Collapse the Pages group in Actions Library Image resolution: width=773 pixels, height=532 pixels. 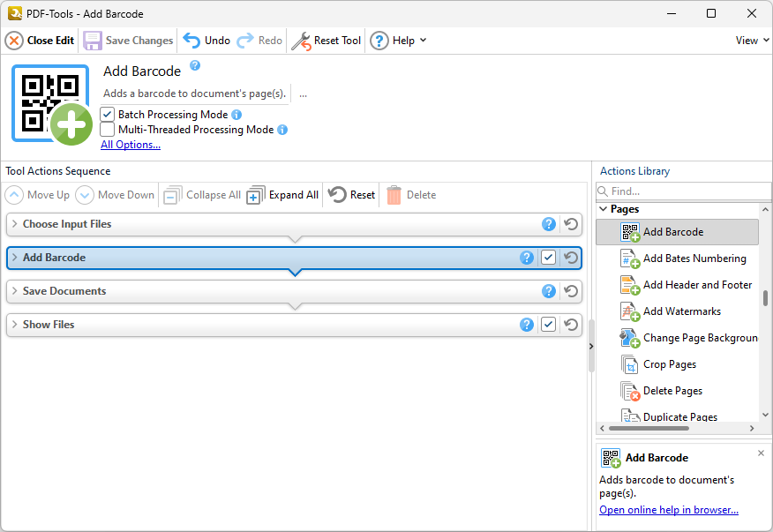coord(603,209)
